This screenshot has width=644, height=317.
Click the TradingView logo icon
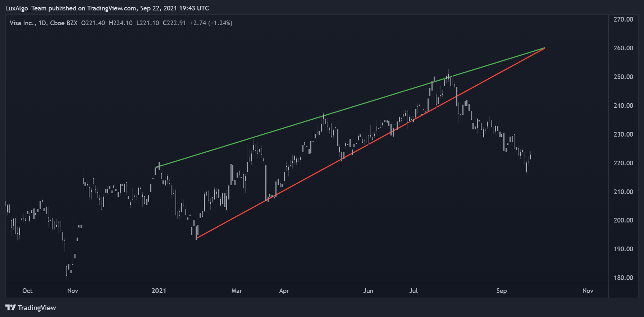tap(10, 307)
